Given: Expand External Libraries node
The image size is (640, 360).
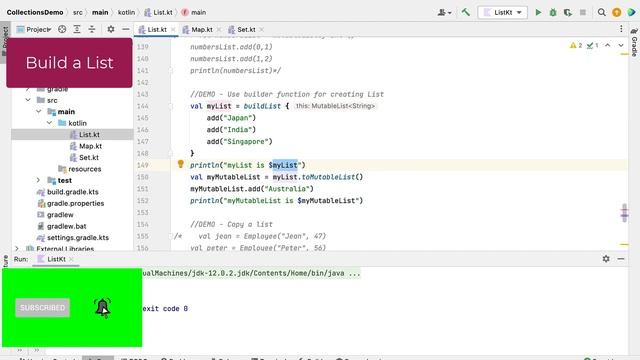Looking at the screenshot, I should 17,248.
